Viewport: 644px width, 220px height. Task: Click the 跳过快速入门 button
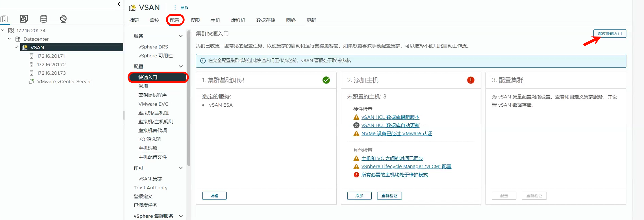(x=610, y=34)
